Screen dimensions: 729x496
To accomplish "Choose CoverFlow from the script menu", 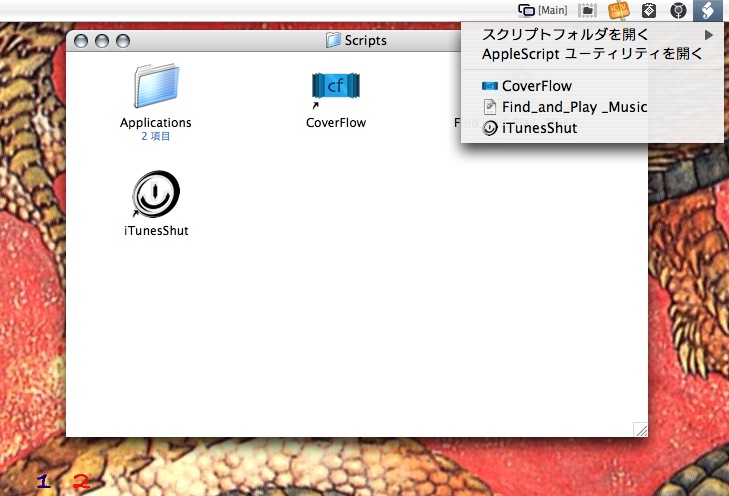I will (592, 86).
